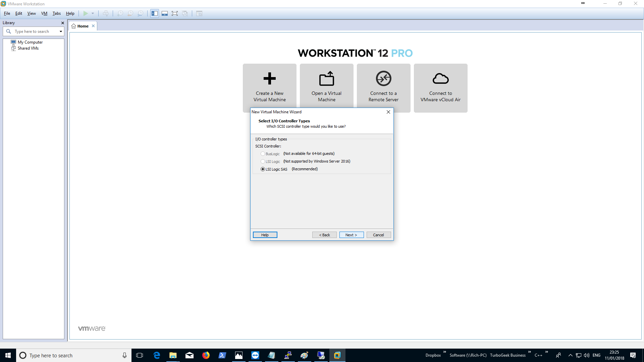The image size is (644, 362).
Task: Open the View menu
Action: click(x=32, y=13)
